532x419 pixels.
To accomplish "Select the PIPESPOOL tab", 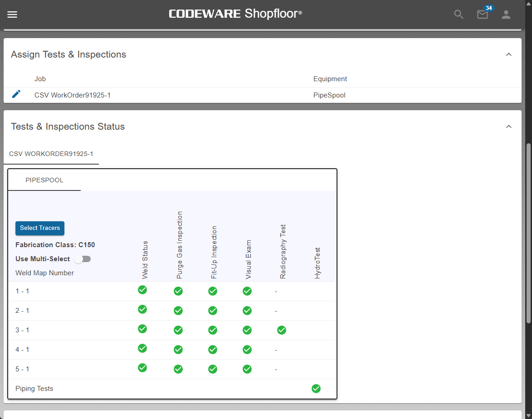I will (44, 180).
